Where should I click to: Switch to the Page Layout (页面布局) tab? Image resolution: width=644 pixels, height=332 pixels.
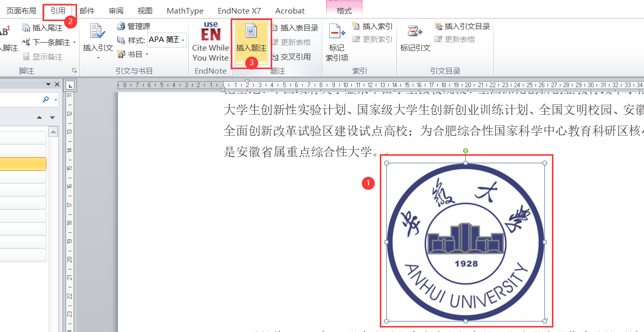tap(22, 11)
